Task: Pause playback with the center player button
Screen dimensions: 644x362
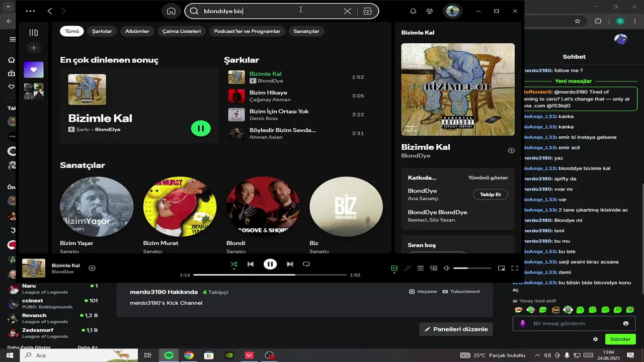Action: click(x=270, y=264)
